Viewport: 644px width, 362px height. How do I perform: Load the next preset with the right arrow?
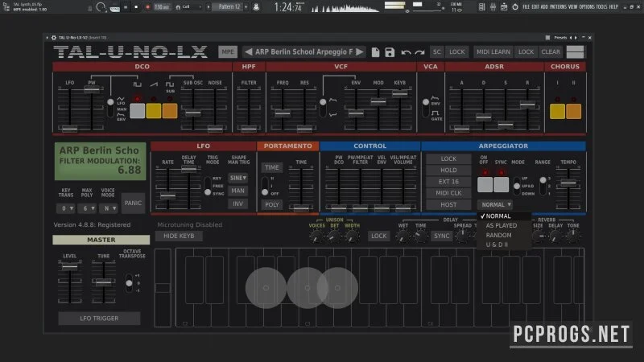click(x=359, y=52)
